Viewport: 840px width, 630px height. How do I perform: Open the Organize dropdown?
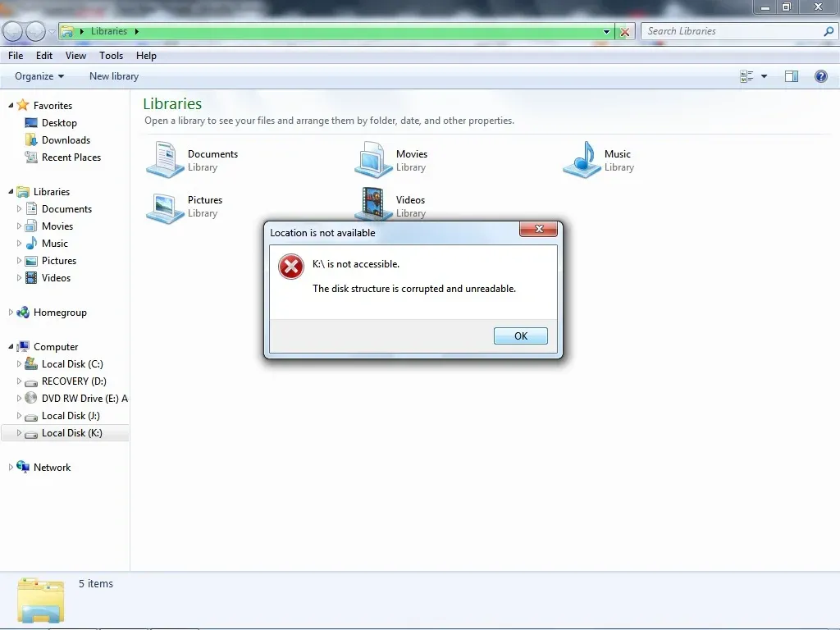[x=37, y=75]
